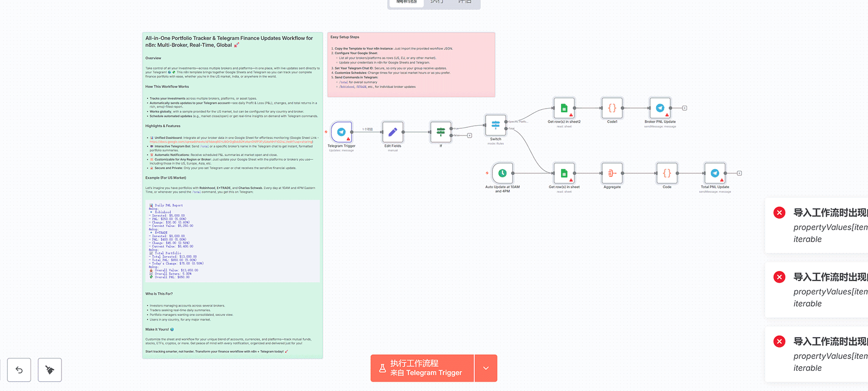
Task: Switch to the 执行 tab
Action: 437,2
